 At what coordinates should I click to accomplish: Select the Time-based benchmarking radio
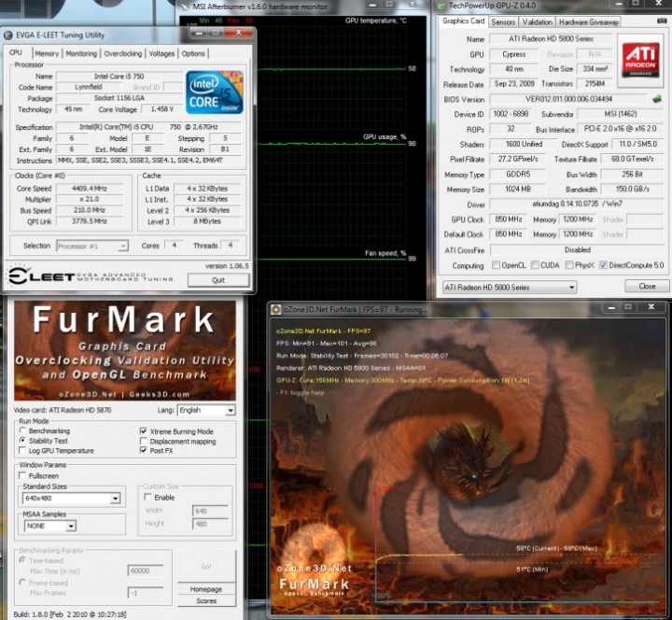pos(22,560)
